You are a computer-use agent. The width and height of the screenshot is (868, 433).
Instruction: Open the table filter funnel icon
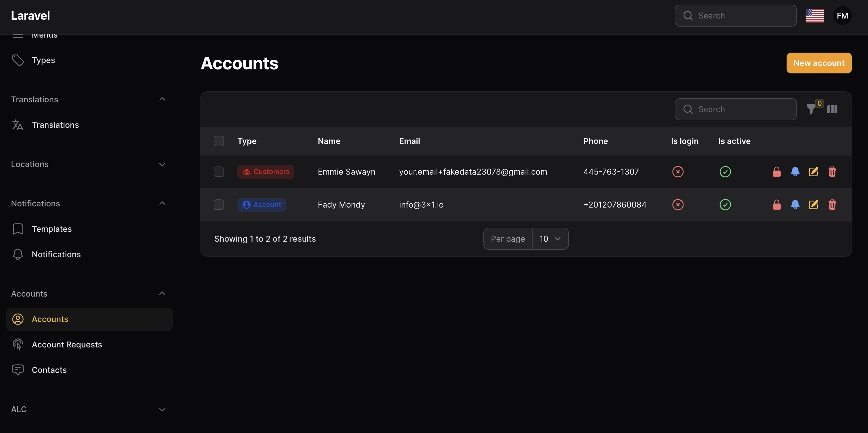click(811, 109)
